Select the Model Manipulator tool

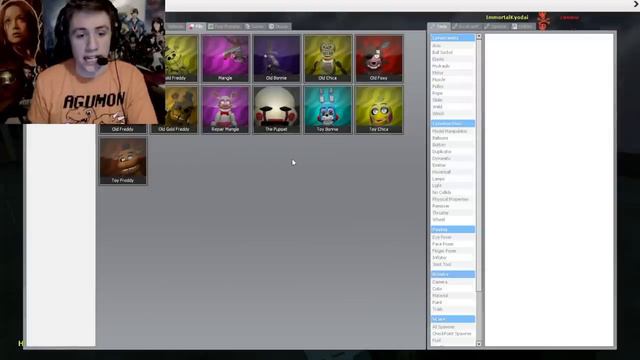coord(453,131)
